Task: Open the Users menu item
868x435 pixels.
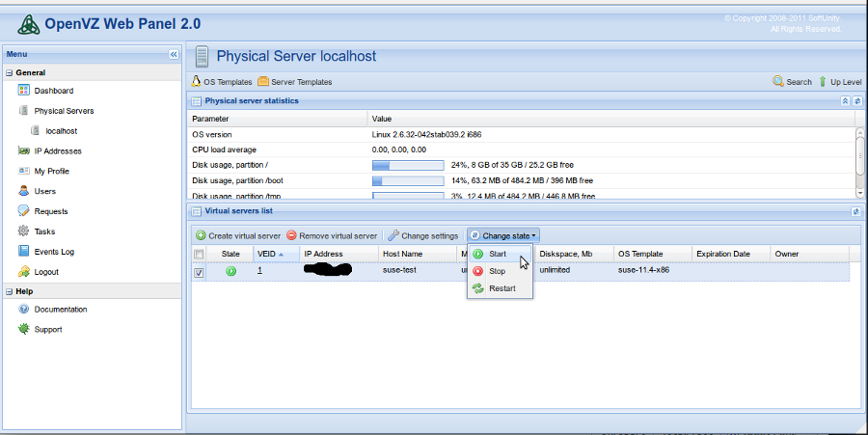Action: coord(44,192)
